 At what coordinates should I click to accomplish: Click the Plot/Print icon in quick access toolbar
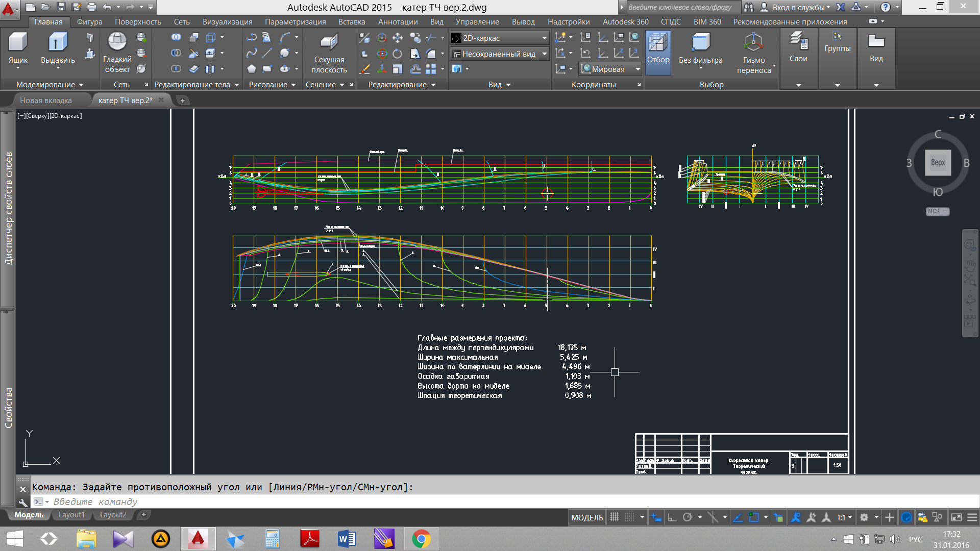(x=91, y=7)
